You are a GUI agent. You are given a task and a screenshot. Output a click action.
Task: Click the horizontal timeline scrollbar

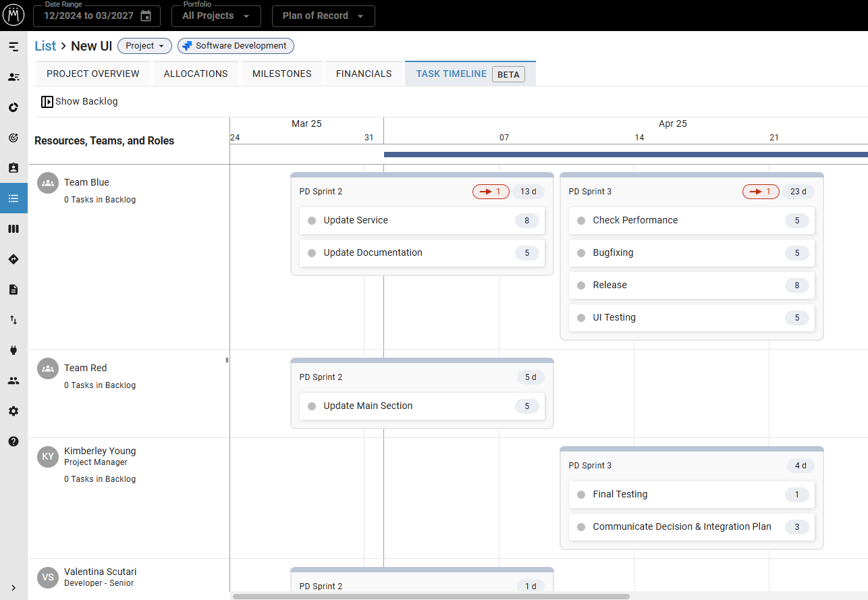coord(431,597)
